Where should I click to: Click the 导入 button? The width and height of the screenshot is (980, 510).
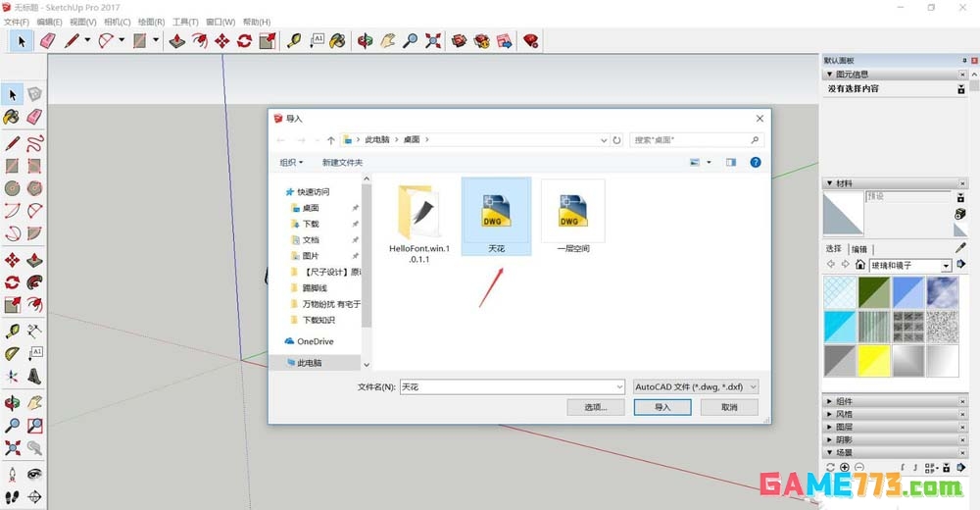(x=662, y=407)
